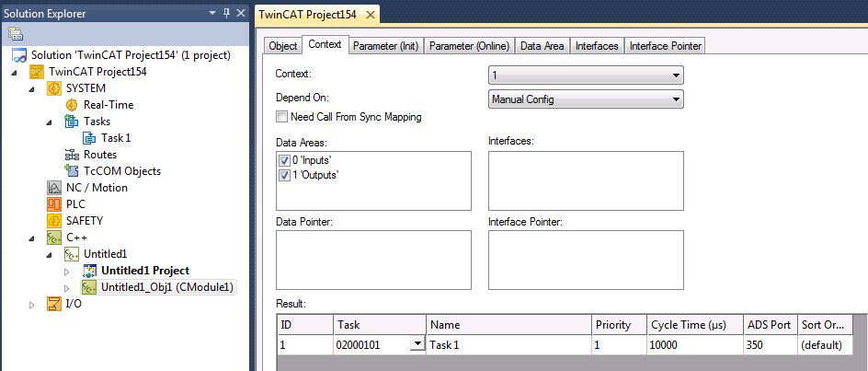Click the Tasks node icon

(72, 121)
